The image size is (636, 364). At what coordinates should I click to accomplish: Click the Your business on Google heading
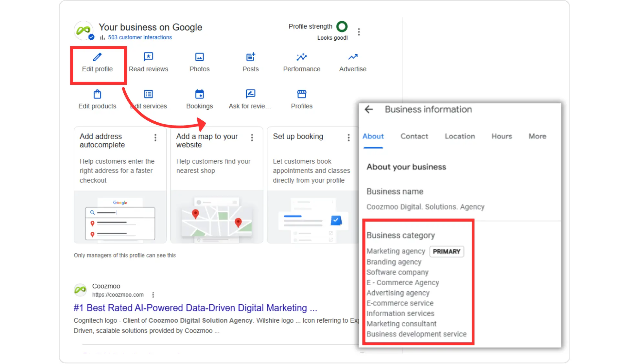click(x=150, y=27)
